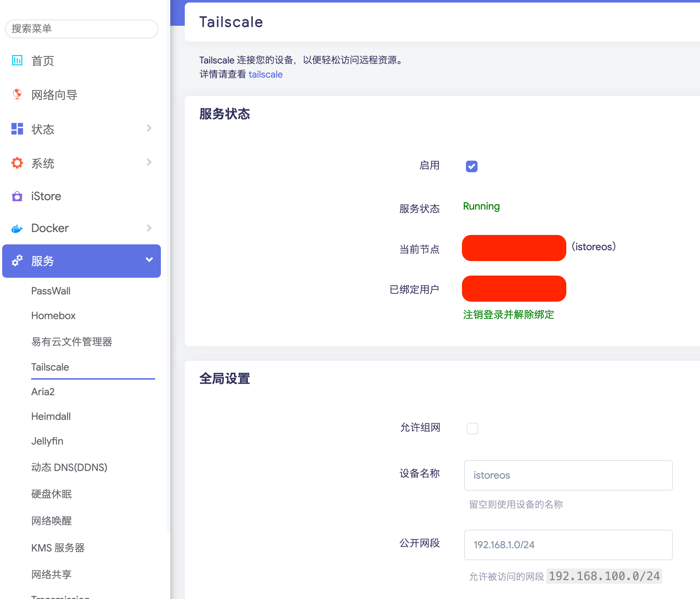Expand the 状态 menu chevron
This screenshot has height=599, width=700.
click(x=149, y=128)
